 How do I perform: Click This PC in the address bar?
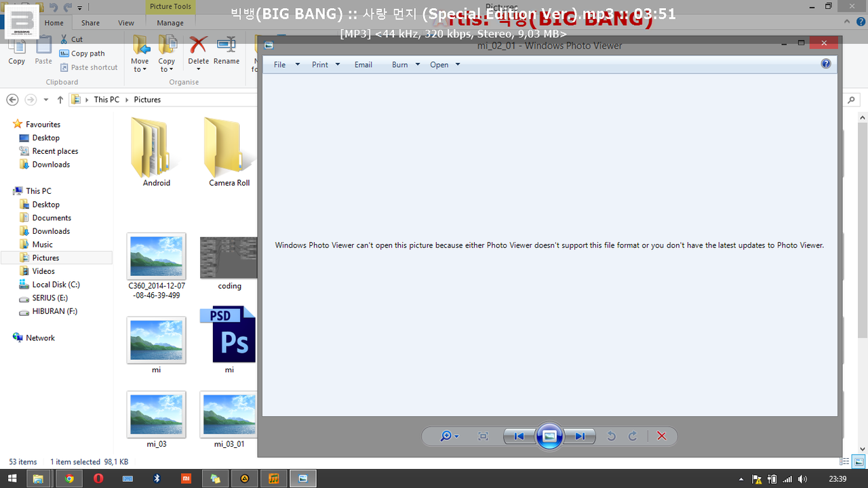(x=106, y=100)
